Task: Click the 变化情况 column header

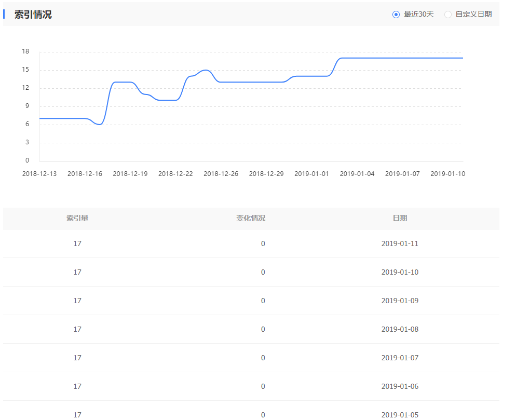Action: tap(251, 218)
